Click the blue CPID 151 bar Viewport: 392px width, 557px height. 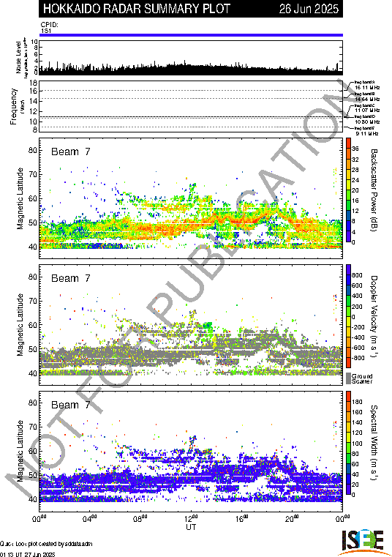(191, 35)
